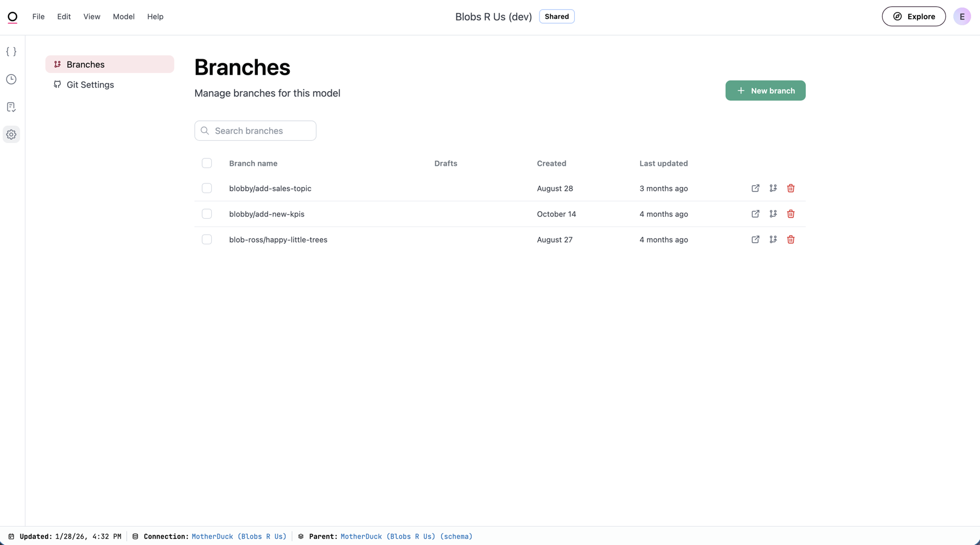The width and height of the screenshot is (980, 545).
Task: Open the Model menu
Action: tap(123, 17)
